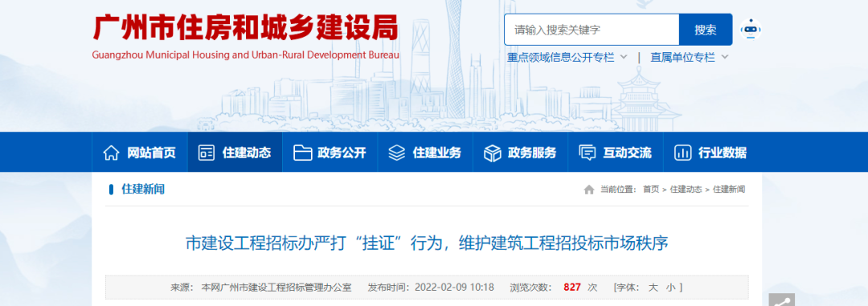Open the 行业数据 navigation tab

pyautogui.click(x=710, y=152)
